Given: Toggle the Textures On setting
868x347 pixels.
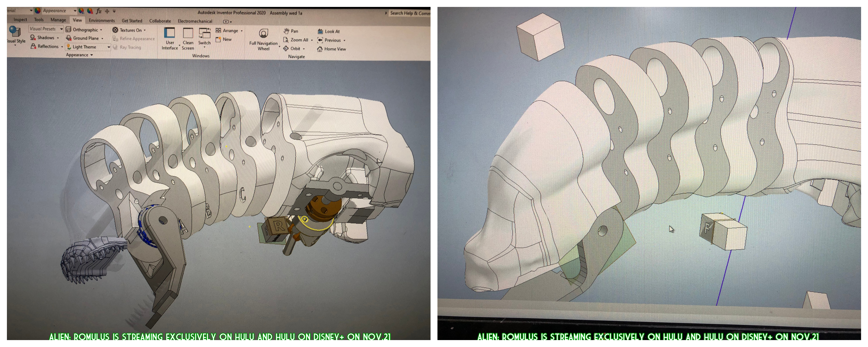Looking at the screenshot, I should coord(129,30).
